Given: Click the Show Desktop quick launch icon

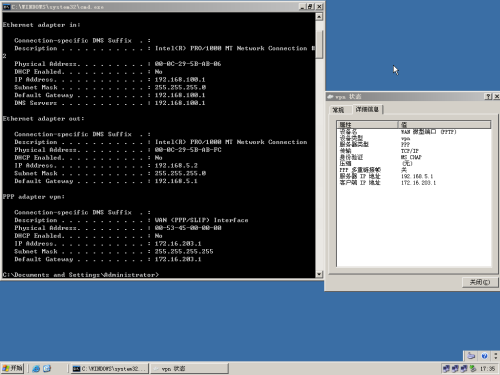Looking at the screenshot, I should pos(47,368).
